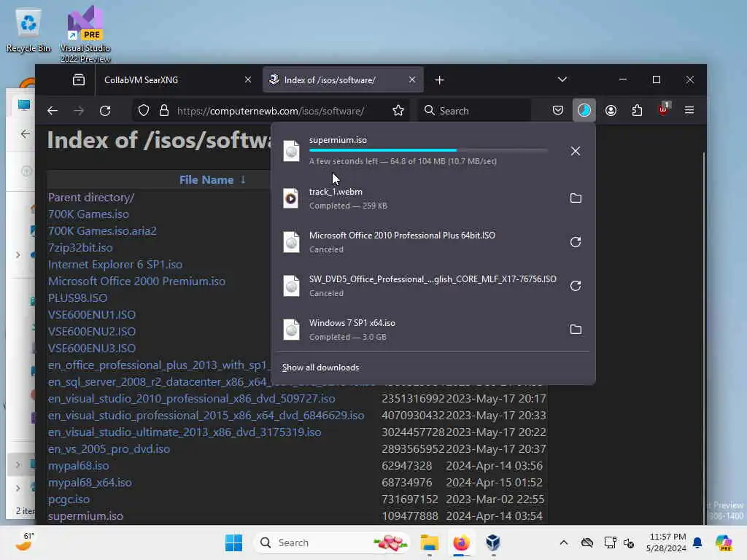Open the Save to Pocket icon
The width and height of the screenshot is (747, 560).
click(x=558, y=111)
